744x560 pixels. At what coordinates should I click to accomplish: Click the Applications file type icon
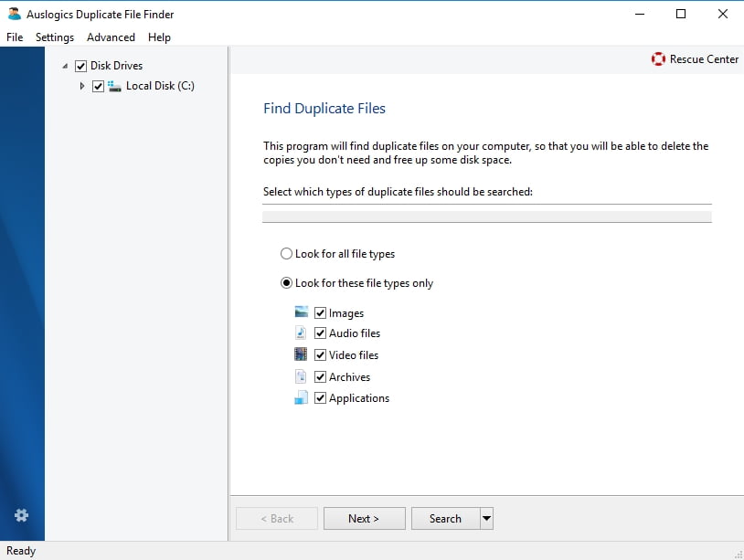[302, 398]
